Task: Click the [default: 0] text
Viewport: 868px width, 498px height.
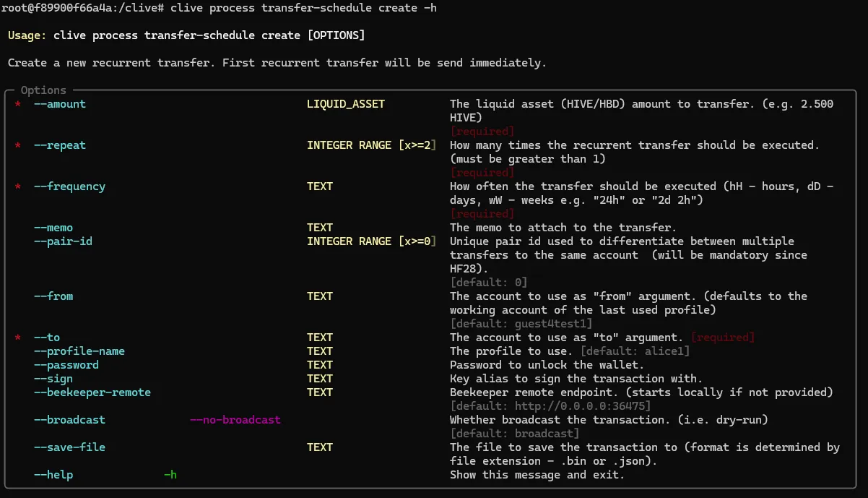Action: pyautogui.click(x=489, y=283)
